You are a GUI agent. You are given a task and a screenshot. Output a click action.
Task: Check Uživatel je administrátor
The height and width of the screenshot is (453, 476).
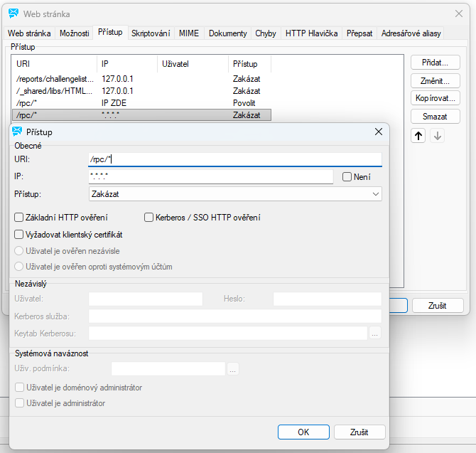[x=19, y=403]
